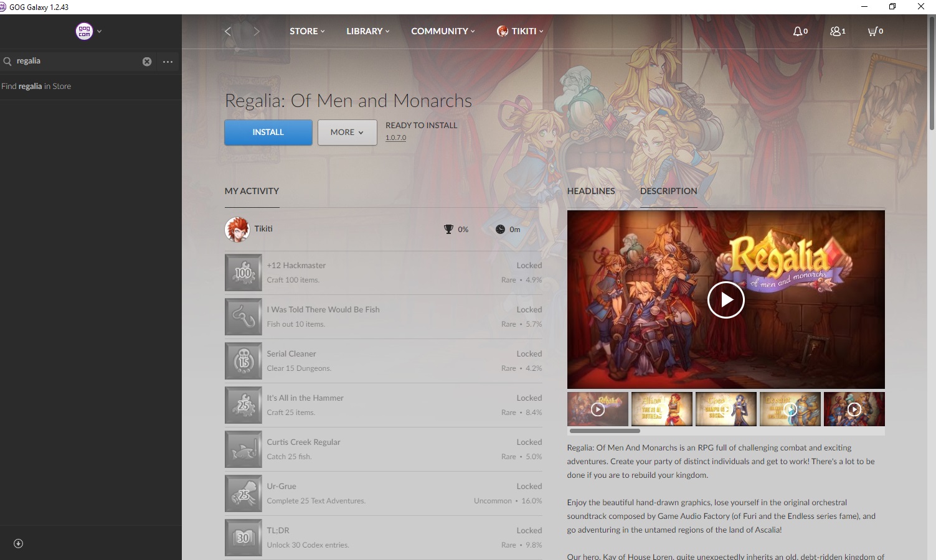Click the clock playtime icon
The width and height of the screenshot is (936, 560).
500,230
